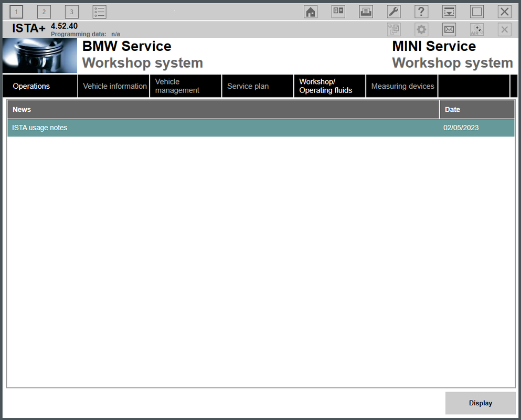Click the Programming data n/a label
The height and width of the screenshot is (420, 521).
click(86, 34)
